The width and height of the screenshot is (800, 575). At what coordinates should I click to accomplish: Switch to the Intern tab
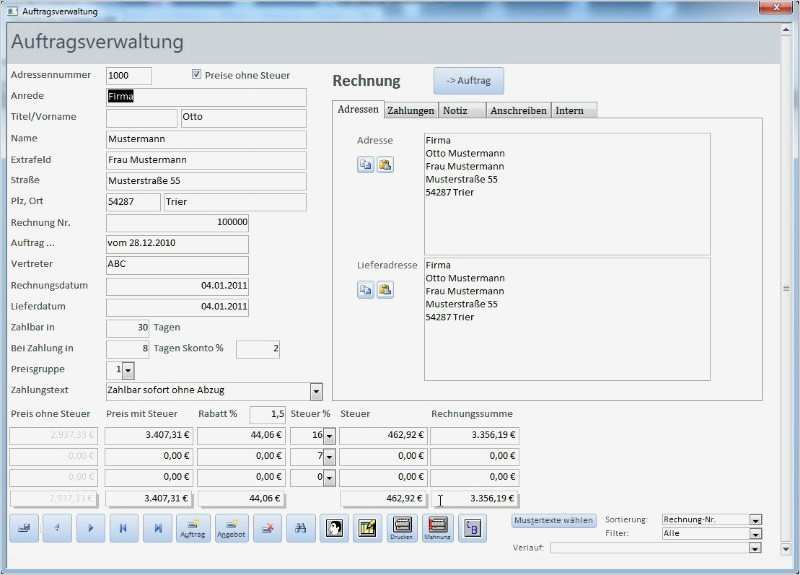[574, 111]
